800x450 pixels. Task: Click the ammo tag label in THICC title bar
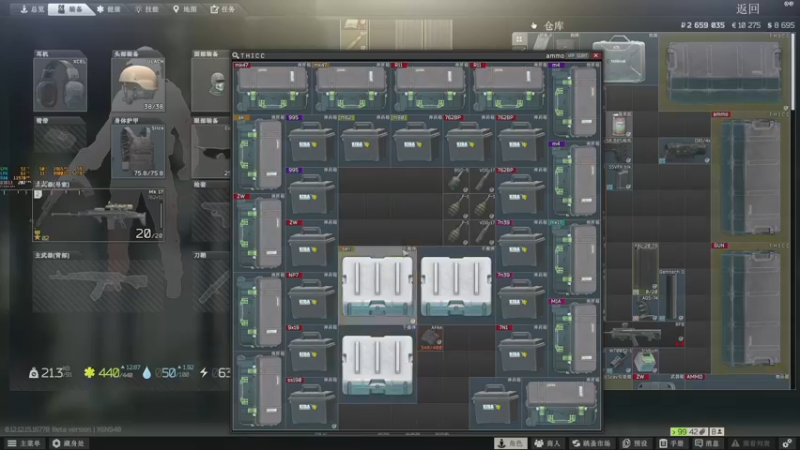(x=555, y=56)
